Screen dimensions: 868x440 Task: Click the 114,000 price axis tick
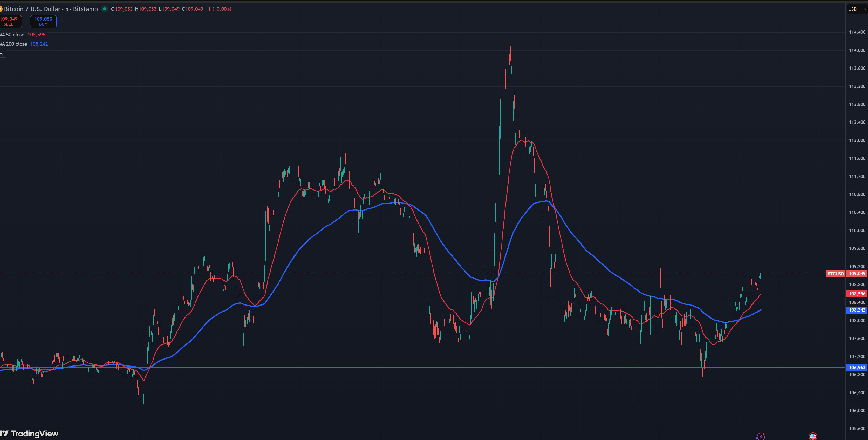[x=857, y=50]
